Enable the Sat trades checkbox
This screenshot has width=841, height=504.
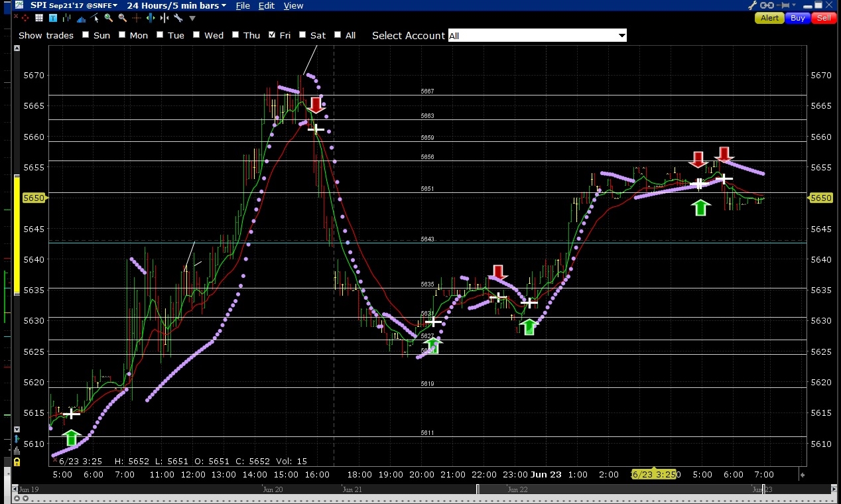point(302,35)
